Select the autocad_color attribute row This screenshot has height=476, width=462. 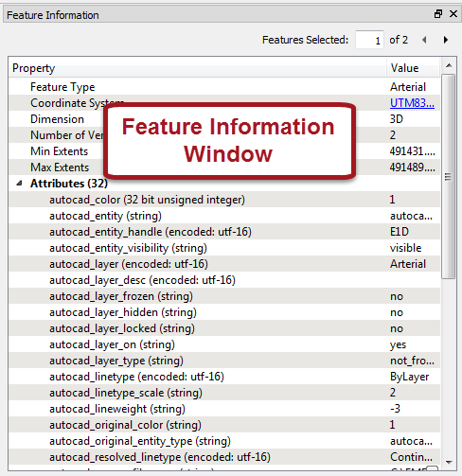pos(224,200)
